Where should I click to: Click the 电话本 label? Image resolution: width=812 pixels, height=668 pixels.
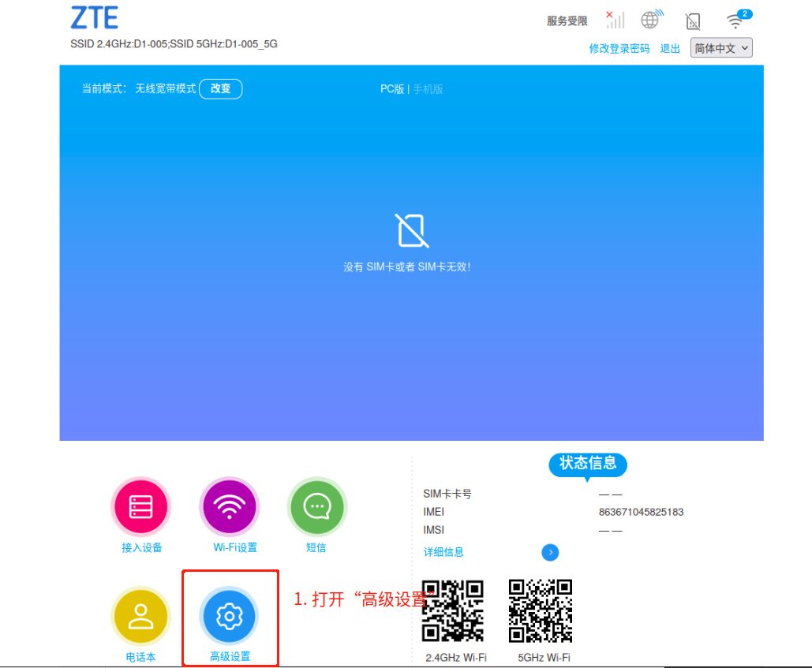tap(140, 657)
